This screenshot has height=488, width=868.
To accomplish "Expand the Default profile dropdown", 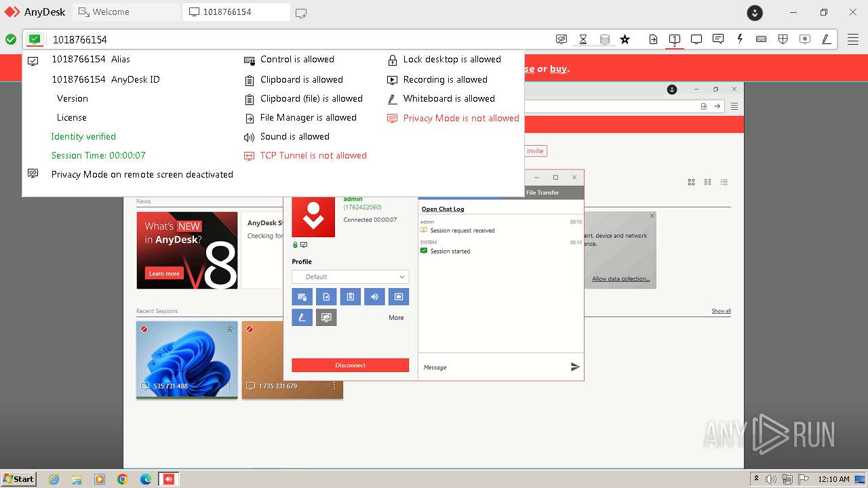I will [x=351, y=277].
